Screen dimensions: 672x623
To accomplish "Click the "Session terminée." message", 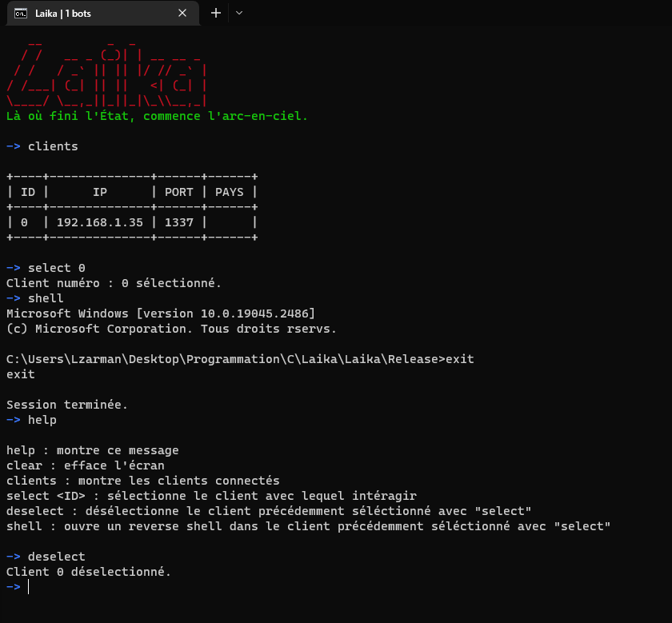I will coord(67,405).
